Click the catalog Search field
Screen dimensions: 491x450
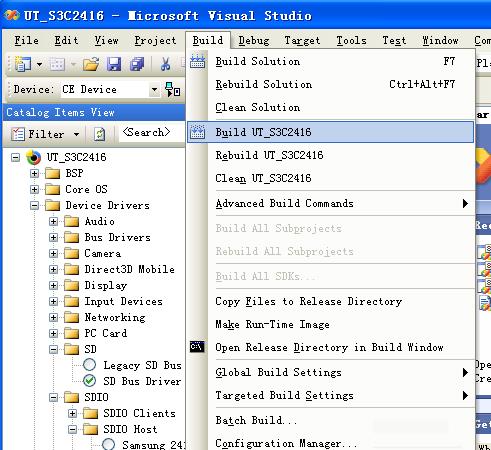(x=151, y=133)
